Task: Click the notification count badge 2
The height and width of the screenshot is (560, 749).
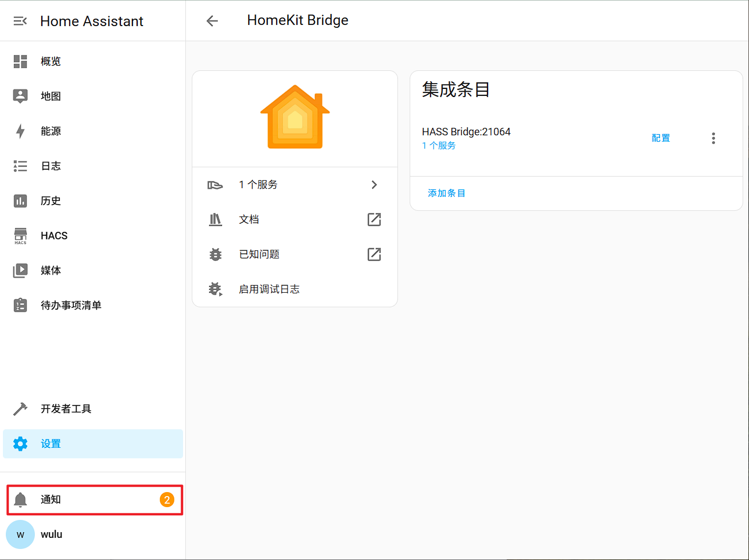Action: [167, 500]
